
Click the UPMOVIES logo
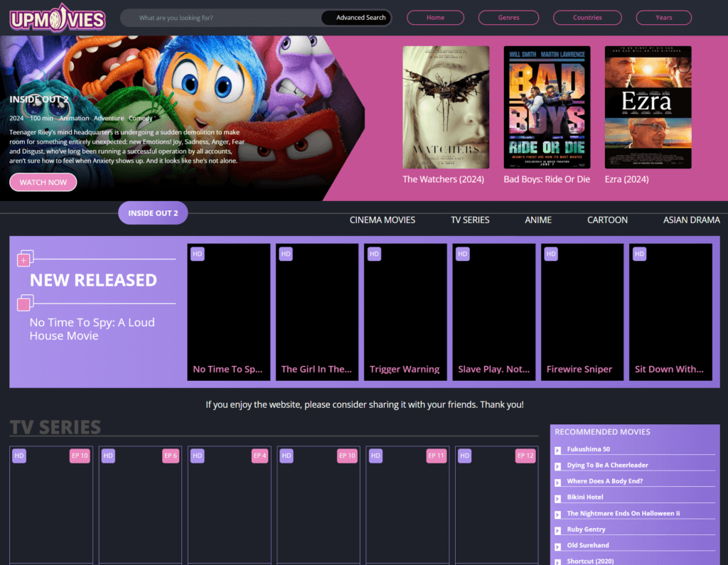pos(58,18)
